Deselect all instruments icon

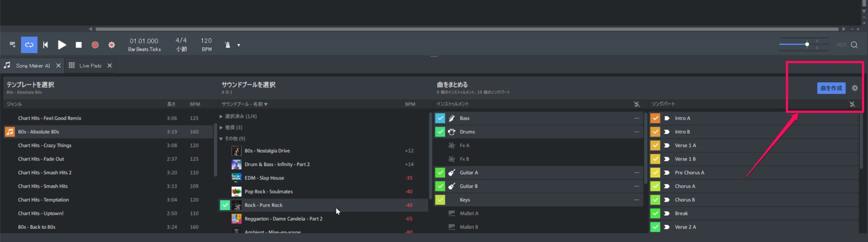tap(637, 104)
